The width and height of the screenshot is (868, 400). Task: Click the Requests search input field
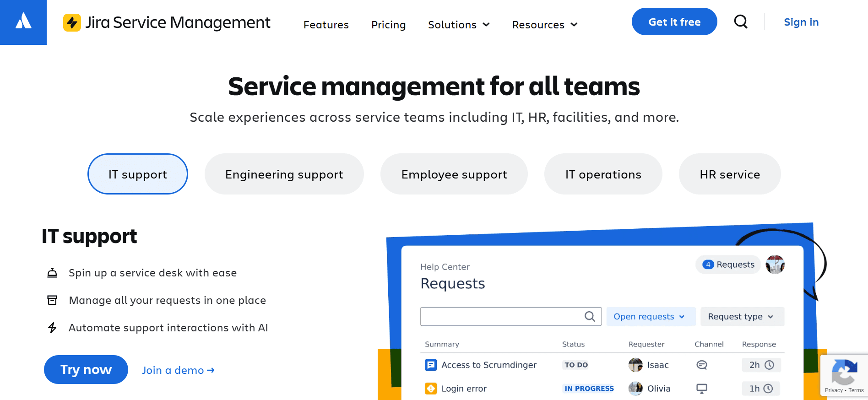pyautogui.click(x=511, y=316)
